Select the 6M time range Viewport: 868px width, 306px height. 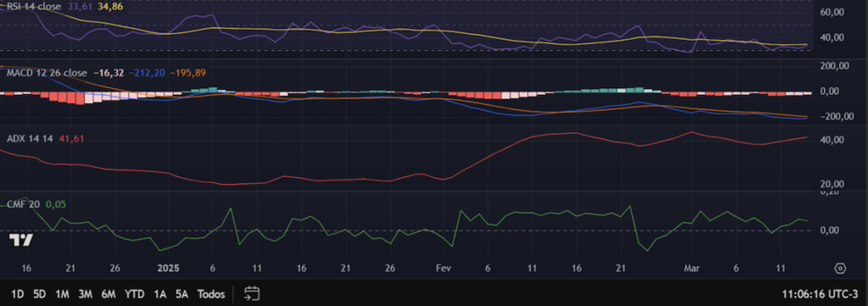point(108,294)
